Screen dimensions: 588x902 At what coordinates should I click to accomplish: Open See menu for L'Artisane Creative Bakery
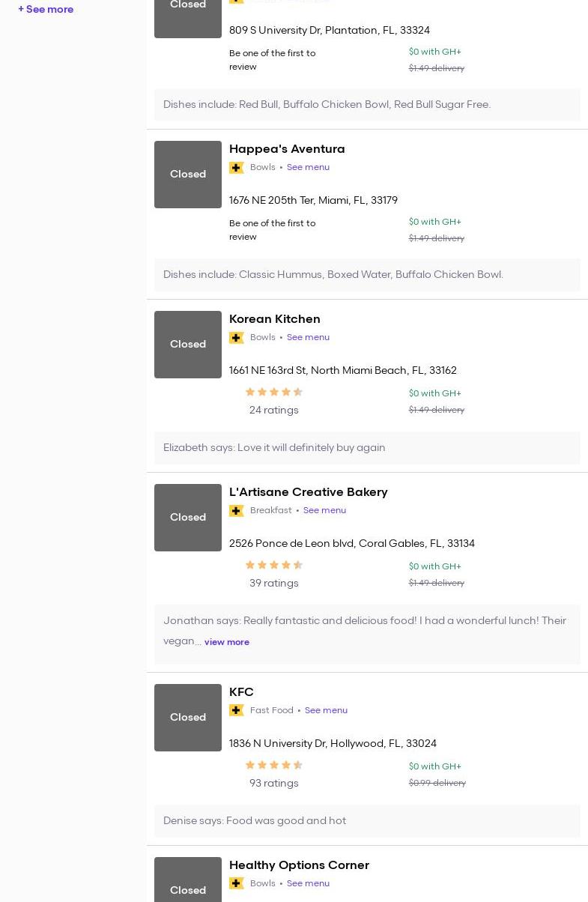point(324,510)
